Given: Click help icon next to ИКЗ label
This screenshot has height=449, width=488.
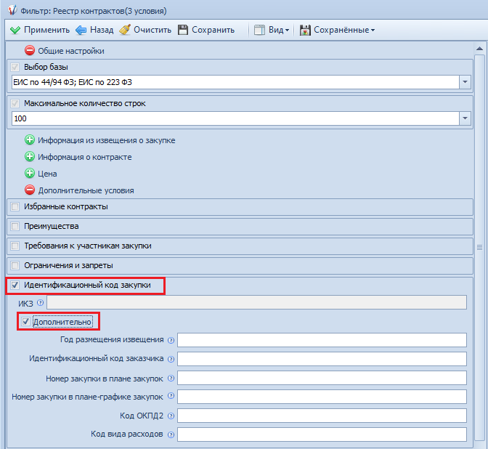Looking at the screenshot, I should (x=40, y=303).
